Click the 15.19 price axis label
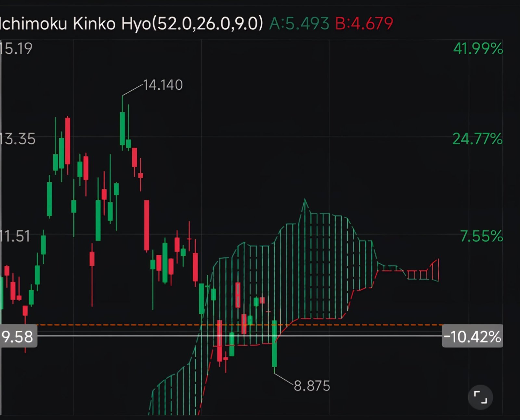Viewport: 520px width, 420px height. point(16,49)
